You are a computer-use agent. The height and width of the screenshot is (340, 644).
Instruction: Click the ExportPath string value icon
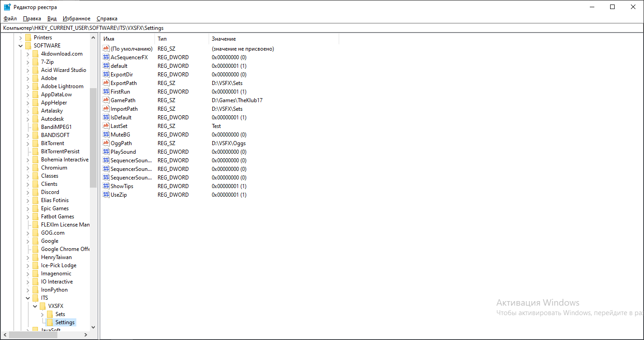coord(106,83)
